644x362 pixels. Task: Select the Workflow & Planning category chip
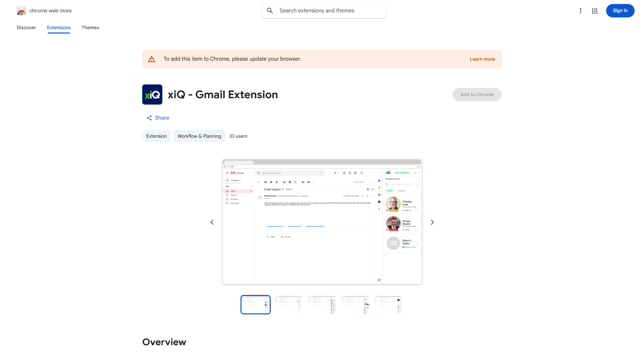(x=199, y=136)
